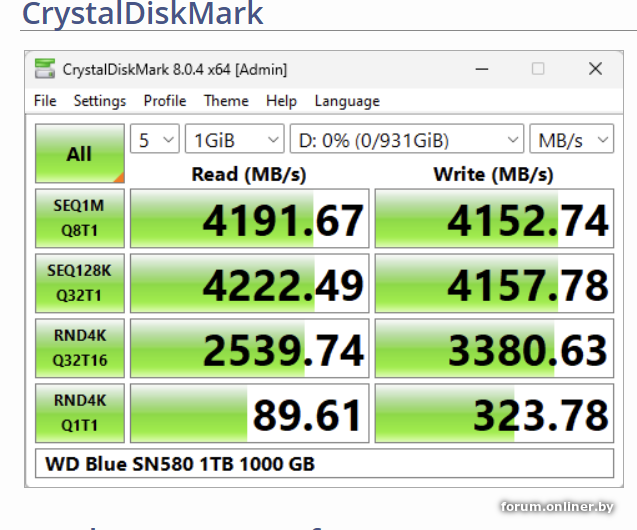Image resolution: width=637 pixels, height=530 pixels.
Task: Click the WD Blue SN580 comment field
Action: 324,463
